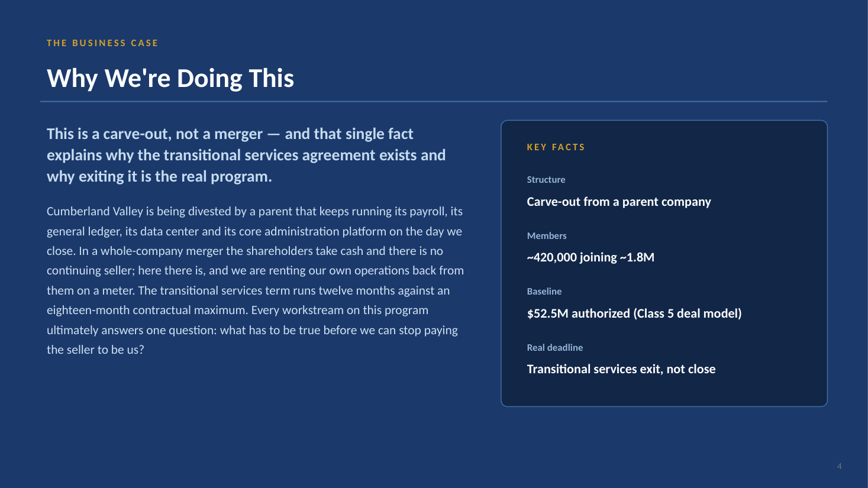Click the 'Real deadline' label
The image size is (868, 488).
tap(555, 348)
